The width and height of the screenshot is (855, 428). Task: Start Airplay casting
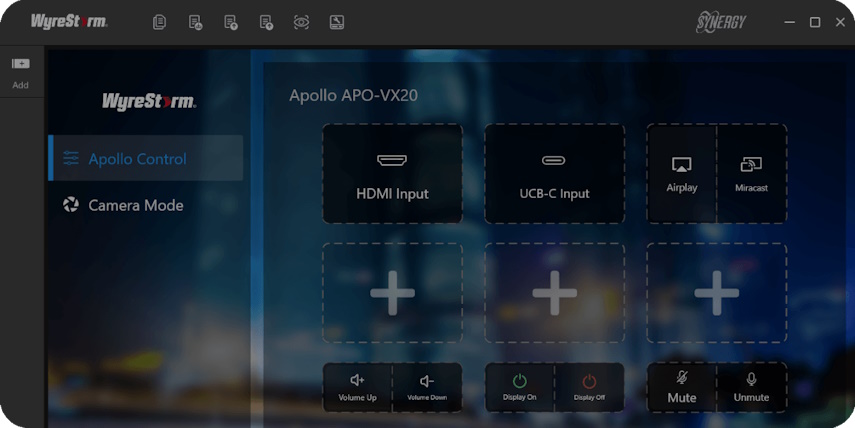pos(681,174)
